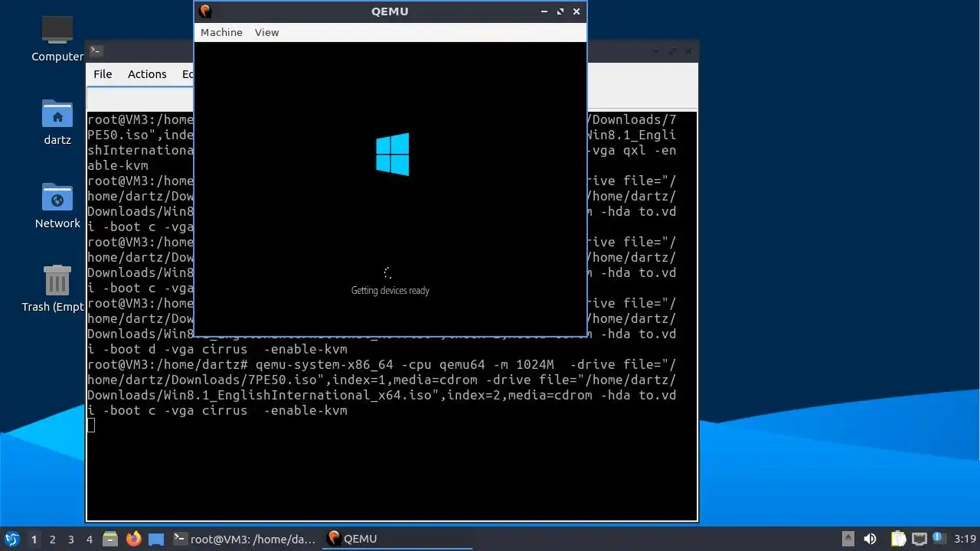Click the 'Getting devices ready' text
Screen dimensions: 980x551
(x=390, y=291)
